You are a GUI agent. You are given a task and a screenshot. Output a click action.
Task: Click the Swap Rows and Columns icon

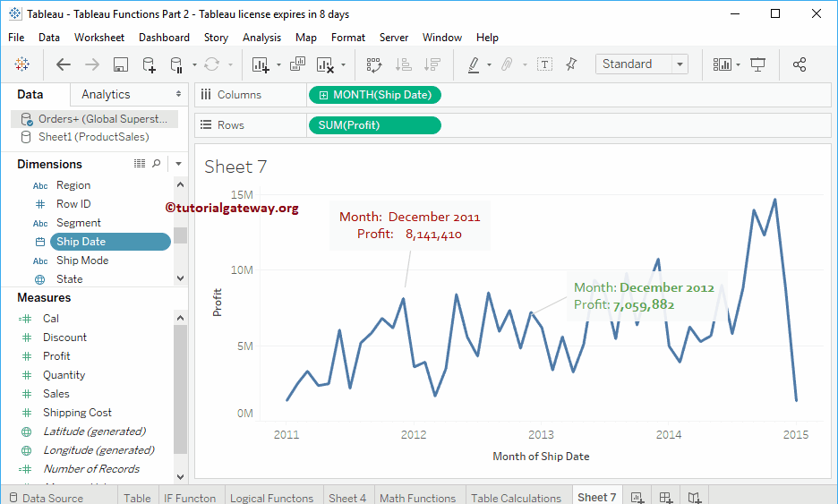click(x=374, y=64)
